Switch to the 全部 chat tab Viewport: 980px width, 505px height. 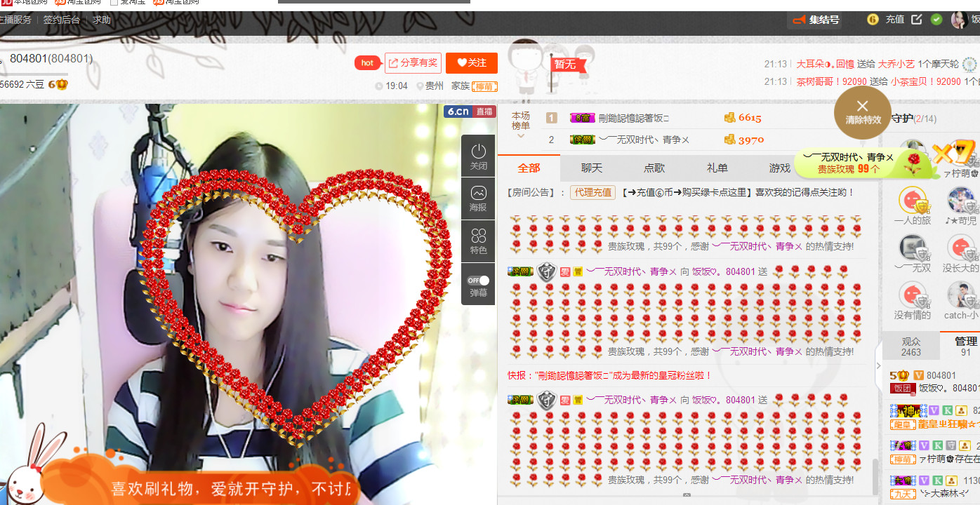(x=529, y=168)
